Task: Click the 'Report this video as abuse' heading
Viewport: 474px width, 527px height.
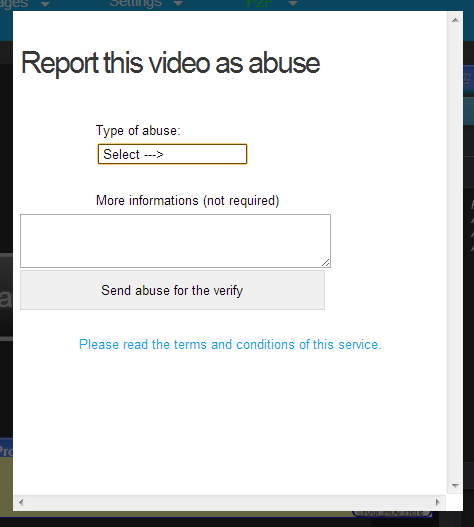Action: (x=170, y=63)
